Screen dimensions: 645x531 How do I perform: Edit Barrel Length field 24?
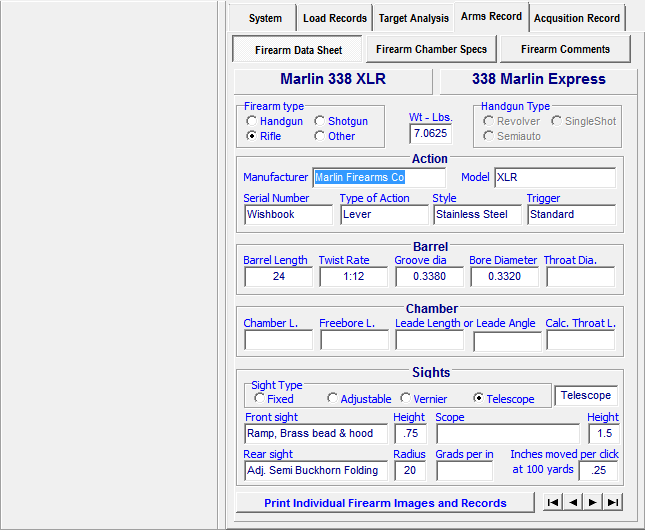[278, 276]
